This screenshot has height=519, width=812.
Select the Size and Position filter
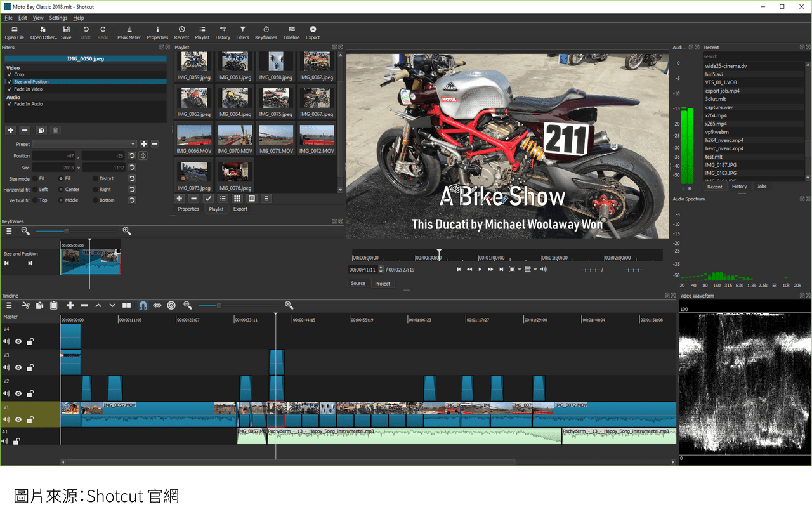[x=86, y=82]
